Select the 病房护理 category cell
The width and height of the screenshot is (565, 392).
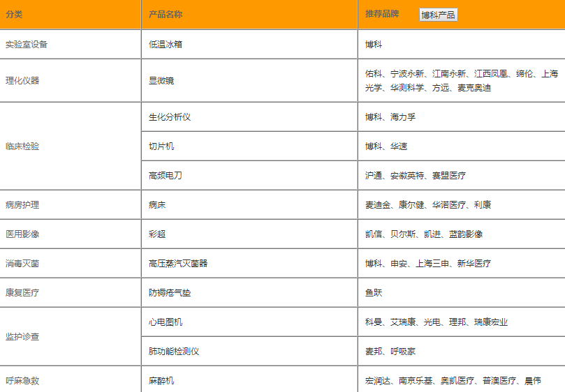71,205
